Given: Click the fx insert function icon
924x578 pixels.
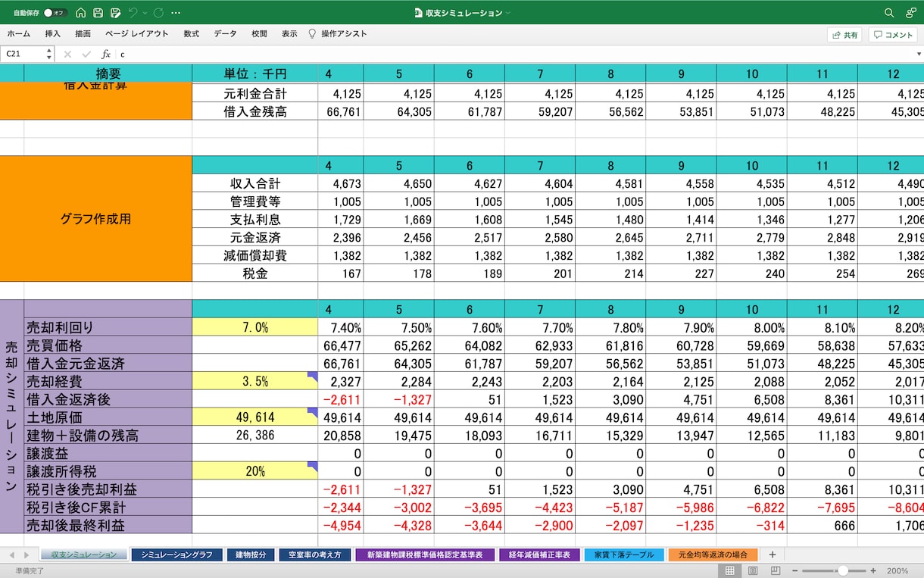Looking at the screenshot, I should coord(106,54).
